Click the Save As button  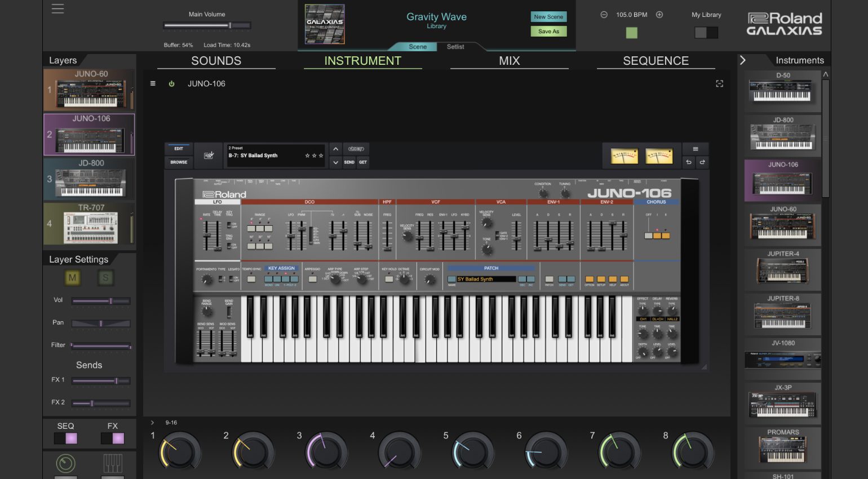click(x=548, y=32)
